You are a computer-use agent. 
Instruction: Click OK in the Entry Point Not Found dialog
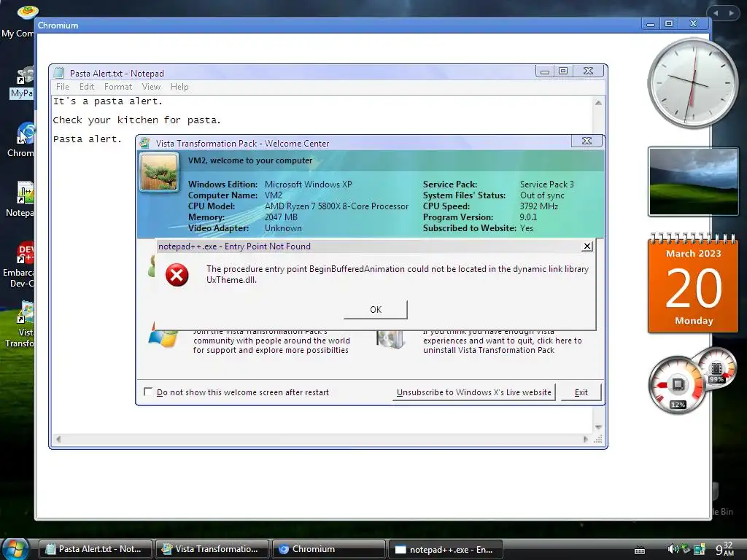pos(376,309)
